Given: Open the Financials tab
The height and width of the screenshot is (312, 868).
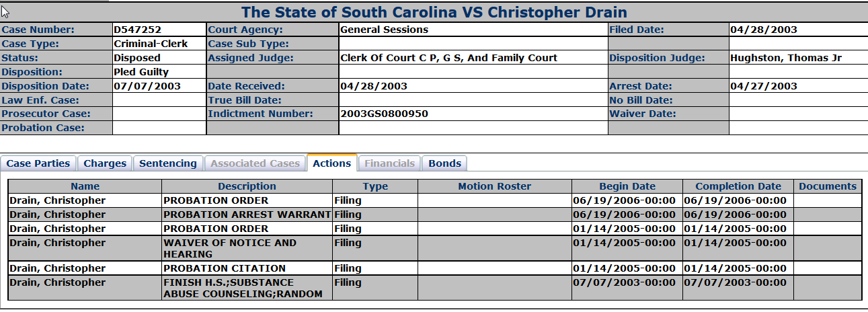Looking at the screenshot, I should (390, 163).
